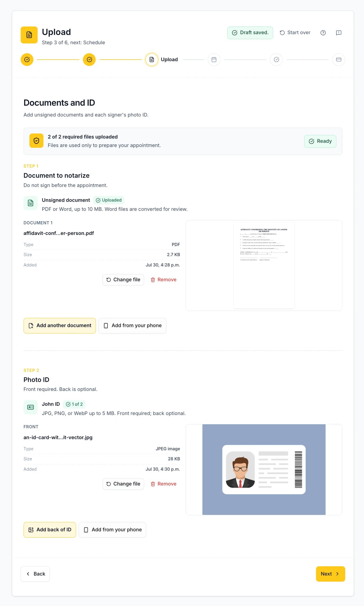Screen dimensions: 364x606
Task: Click the filename affidavit-conf...er-person.pdf
Action: [x=59, y=233]
